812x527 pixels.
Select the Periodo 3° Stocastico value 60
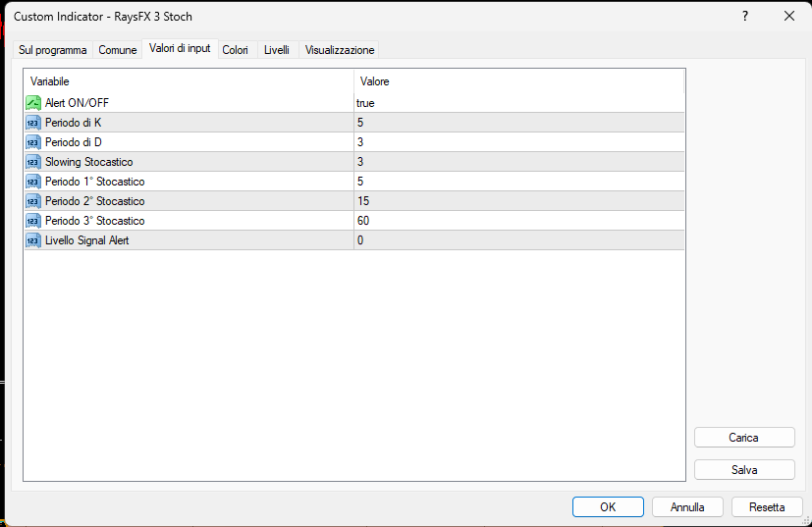pyautogui.click(x=363, y=221)
